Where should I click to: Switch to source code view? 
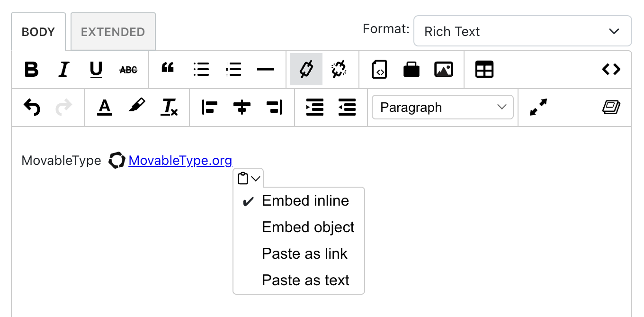(x=611, y=70)
